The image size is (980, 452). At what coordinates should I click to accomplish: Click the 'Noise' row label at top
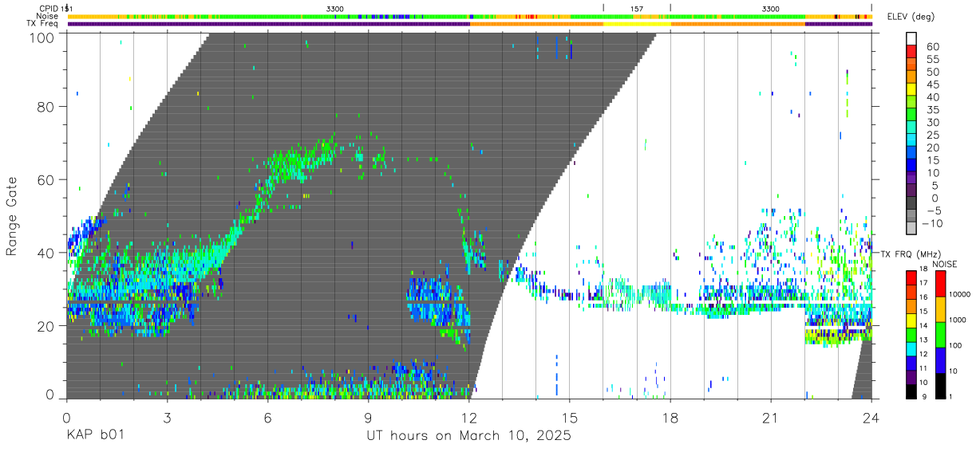point(47,16)
